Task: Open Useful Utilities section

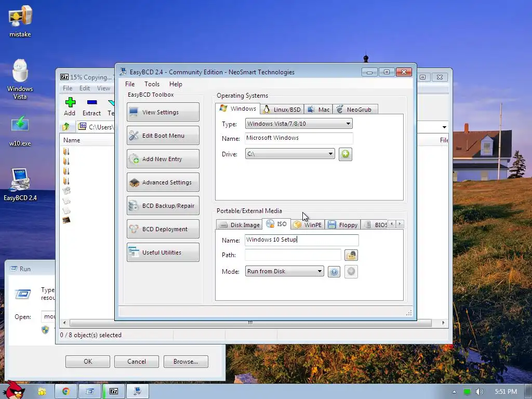Action: (163, 252)
